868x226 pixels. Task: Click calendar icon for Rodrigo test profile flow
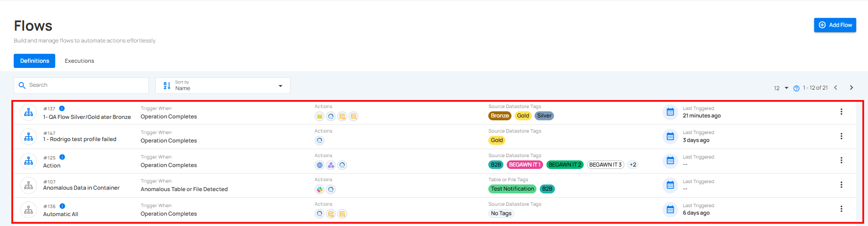click(x=670, y=136)
